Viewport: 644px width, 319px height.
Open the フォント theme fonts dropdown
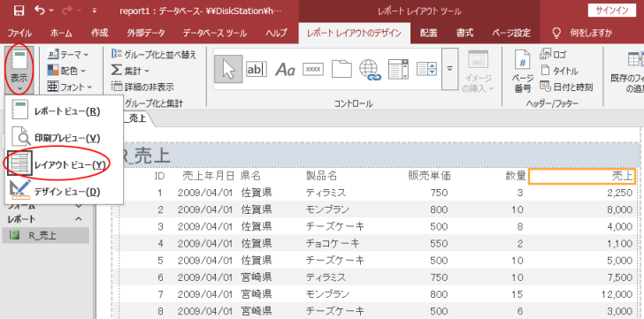pos(69,87)
